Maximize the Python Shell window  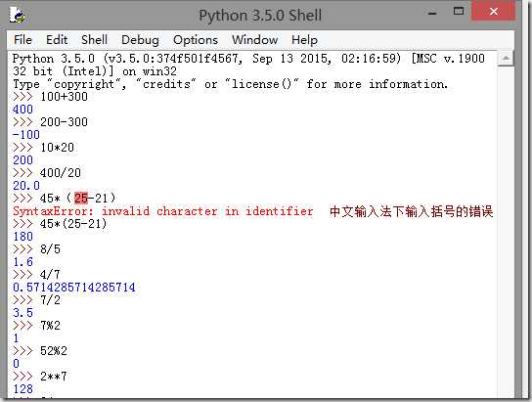[x=459, y=12]
